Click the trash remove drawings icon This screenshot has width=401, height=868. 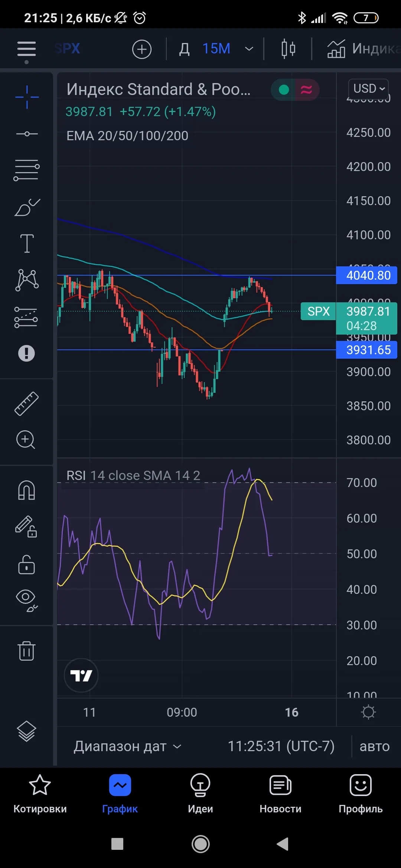[26, 651]
